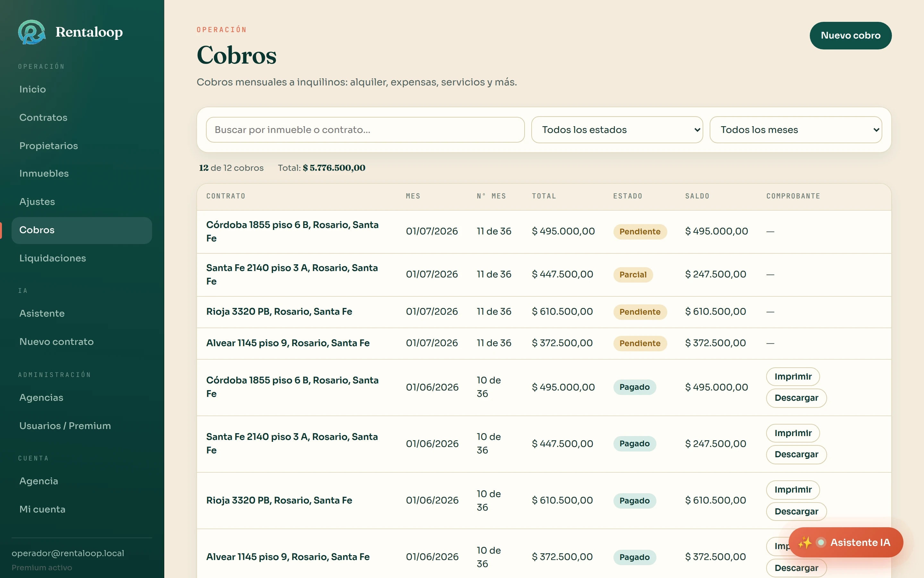Click Pagado badge on Córdoba 1855 June row
Viewport: 924px width, 578px height.
click(x=634, y=387)
